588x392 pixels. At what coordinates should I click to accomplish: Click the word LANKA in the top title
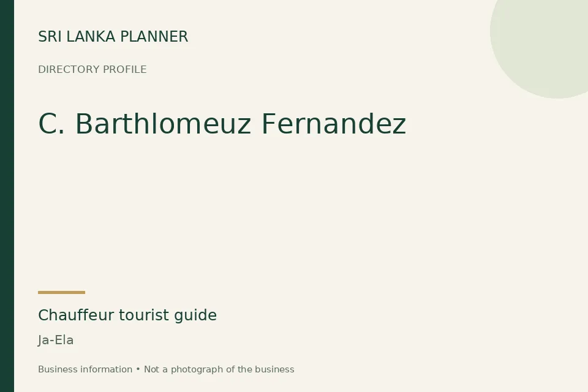tap(91, 37)
